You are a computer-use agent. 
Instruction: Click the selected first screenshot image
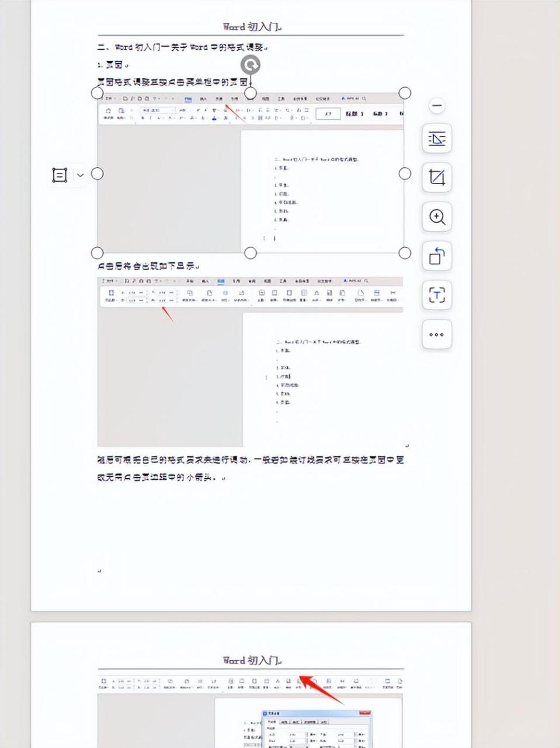click(x=251, y=173)
